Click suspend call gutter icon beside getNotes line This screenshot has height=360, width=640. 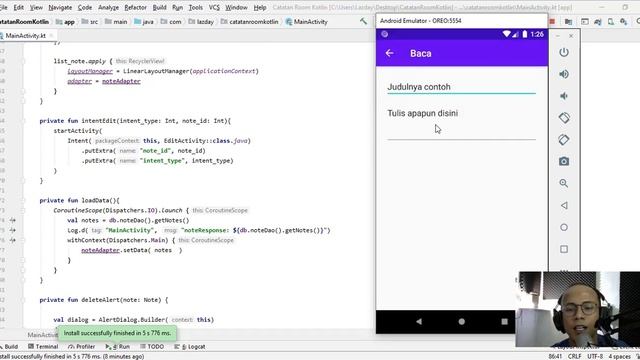(13, 220)
